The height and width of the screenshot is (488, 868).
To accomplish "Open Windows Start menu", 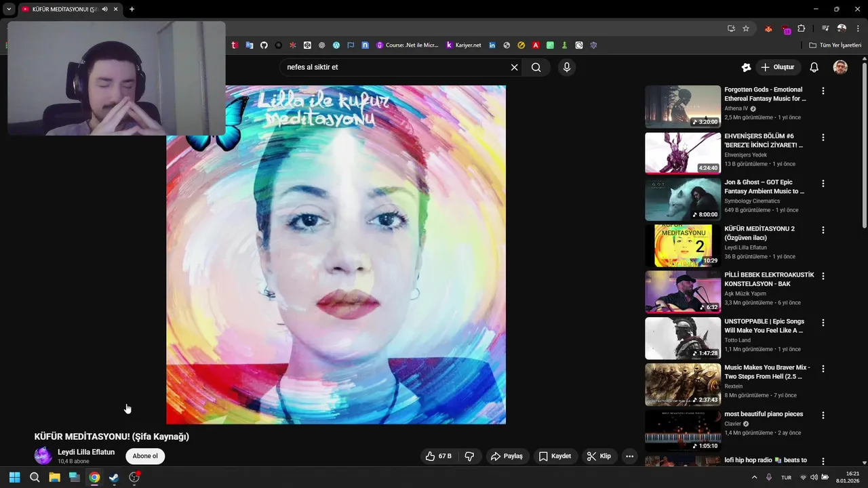I will [14, 477].
